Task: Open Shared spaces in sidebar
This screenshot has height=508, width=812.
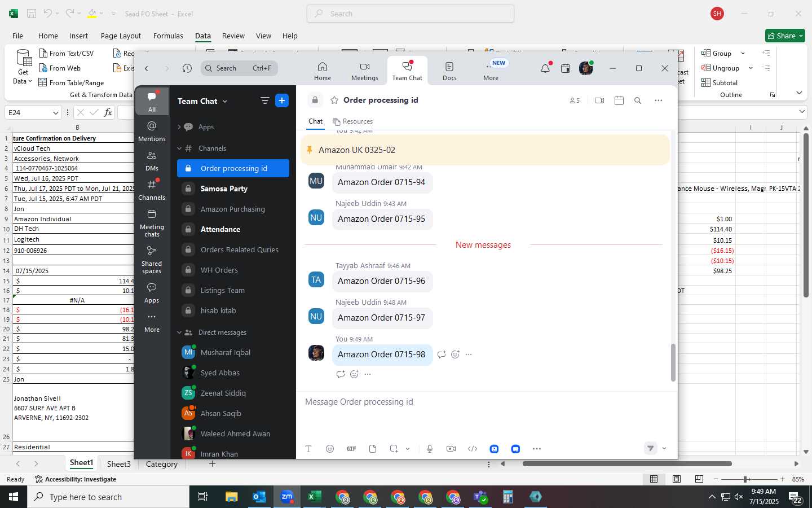Action: (152, 260)
